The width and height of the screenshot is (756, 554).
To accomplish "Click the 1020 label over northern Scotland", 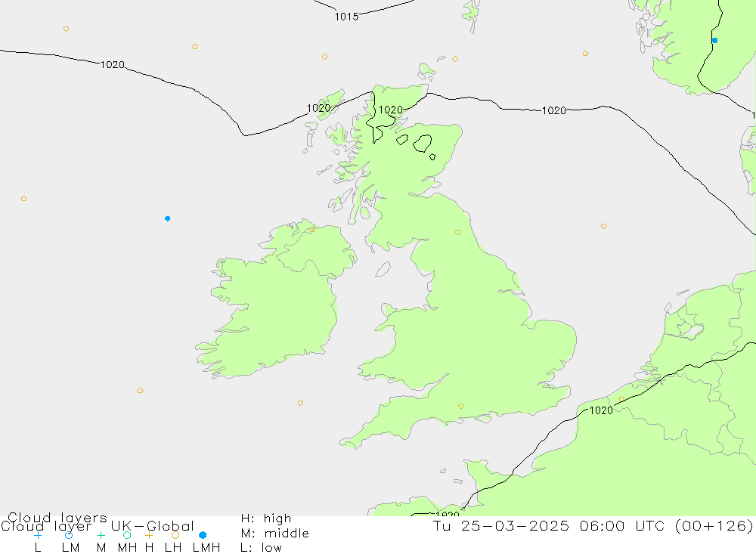I will coord(391,110).
